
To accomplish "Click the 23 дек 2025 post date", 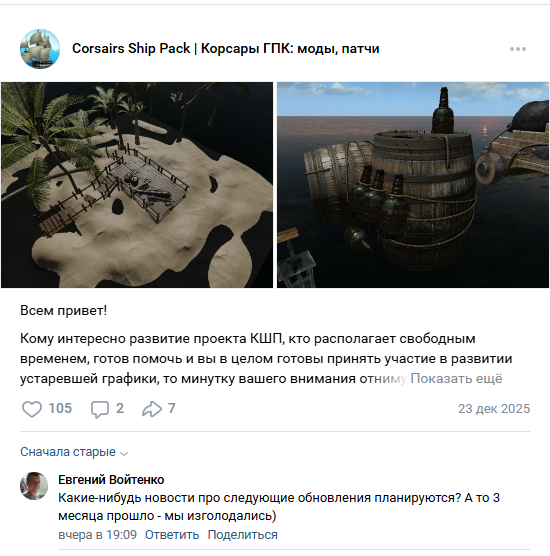I will (x=494, y=409).
